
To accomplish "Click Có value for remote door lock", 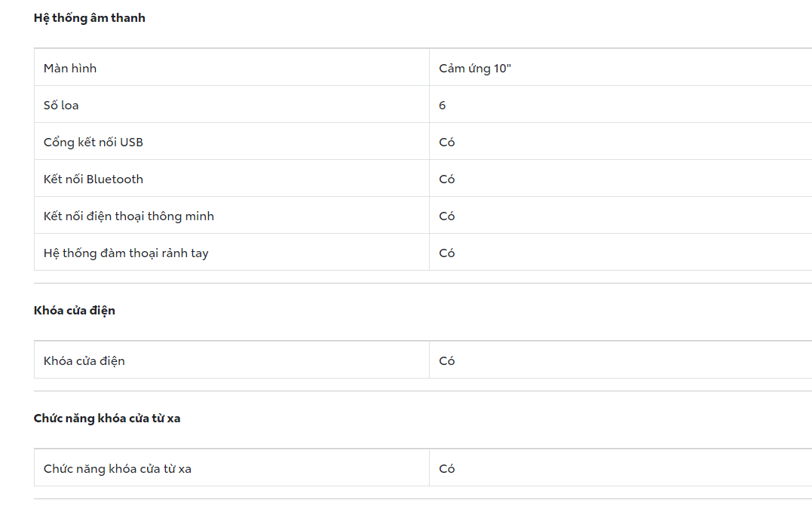I will 447,469.
